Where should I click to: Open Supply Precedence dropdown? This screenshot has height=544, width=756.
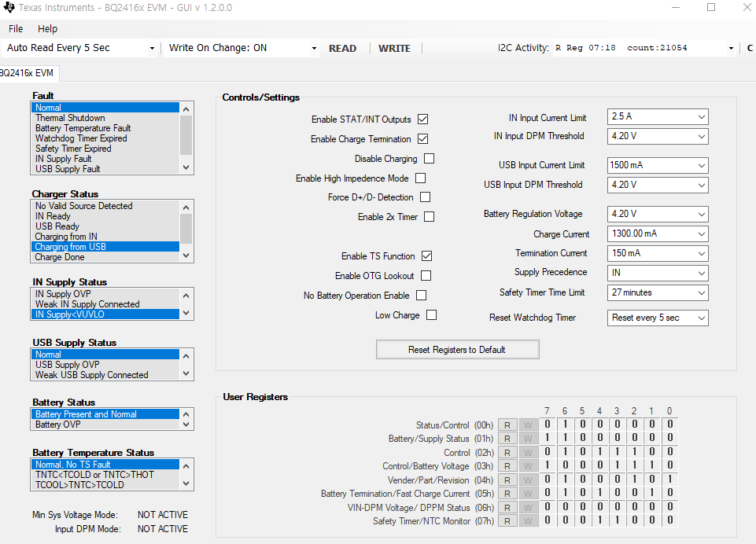[x=658, y=274]
